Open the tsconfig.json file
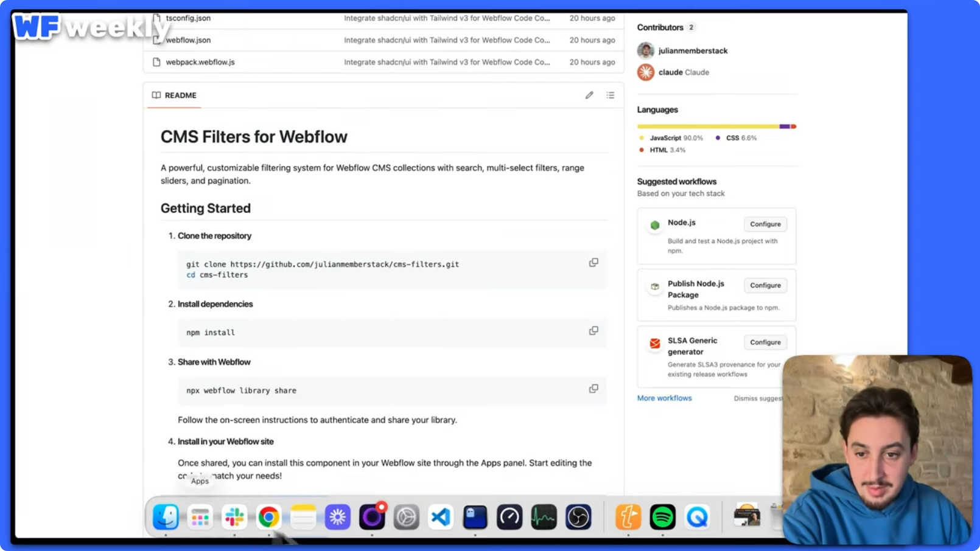Image resolution: width=980 pixels, height=551 pixels. [x=188, y=18]
